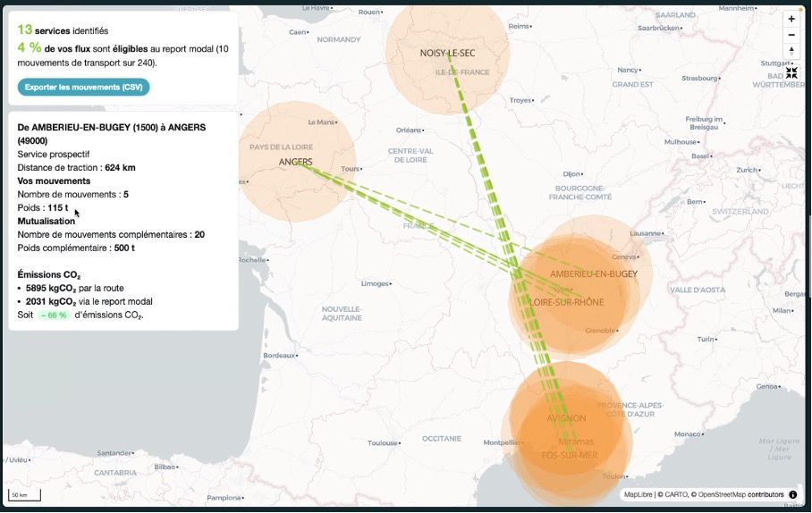Click the 'Mutualisation' heading
This screenshot has width=812, height=513.
click(47, 221)
